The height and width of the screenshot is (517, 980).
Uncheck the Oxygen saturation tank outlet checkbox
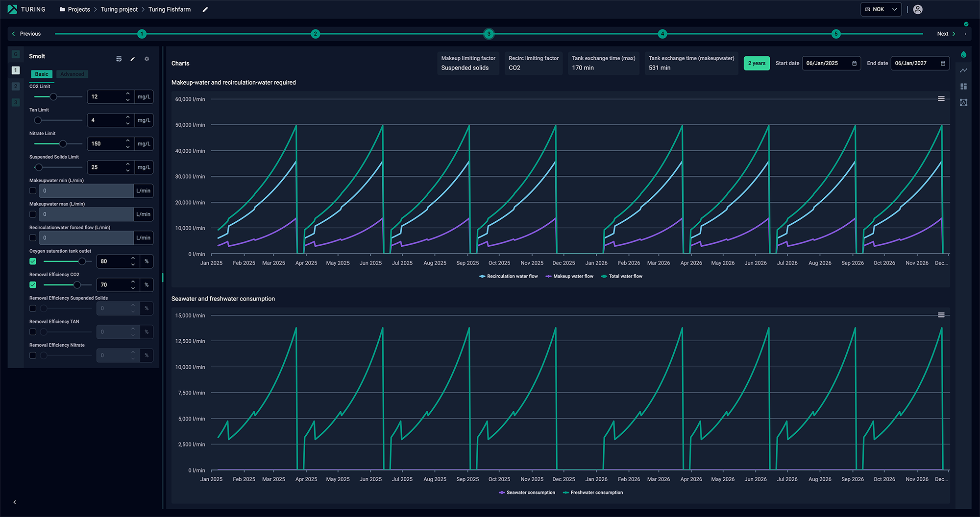33,261
